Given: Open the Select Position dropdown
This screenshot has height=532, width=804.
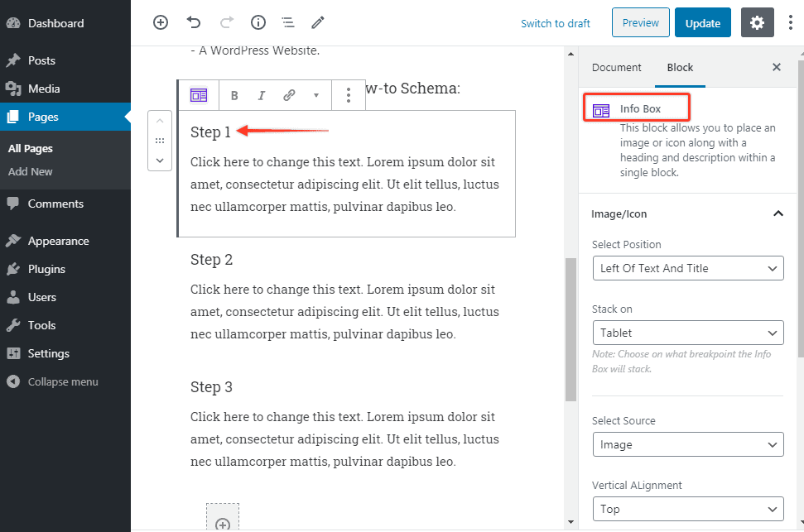Looking at the screenshot, I should [x=687, y=268].
